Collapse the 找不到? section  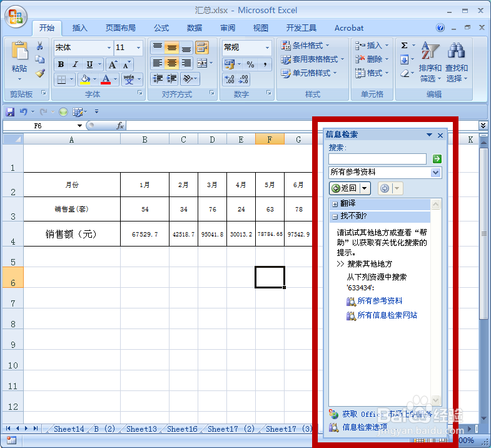pyautogui.click(x=335, y=216)
